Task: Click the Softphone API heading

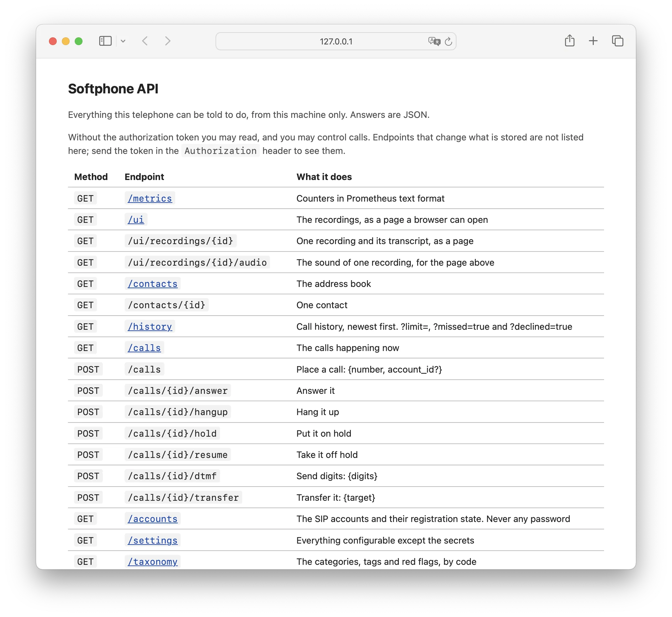Action: point(113,89)
